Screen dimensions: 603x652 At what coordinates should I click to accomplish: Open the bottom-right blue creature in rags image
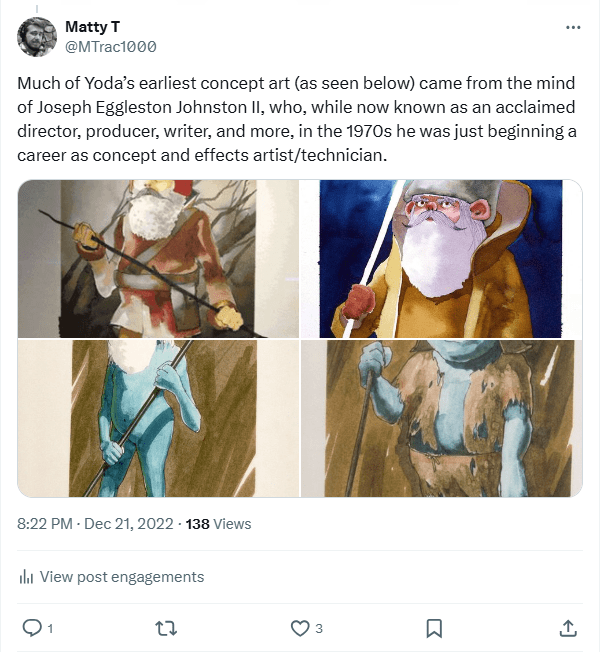(x=442, y=418)
